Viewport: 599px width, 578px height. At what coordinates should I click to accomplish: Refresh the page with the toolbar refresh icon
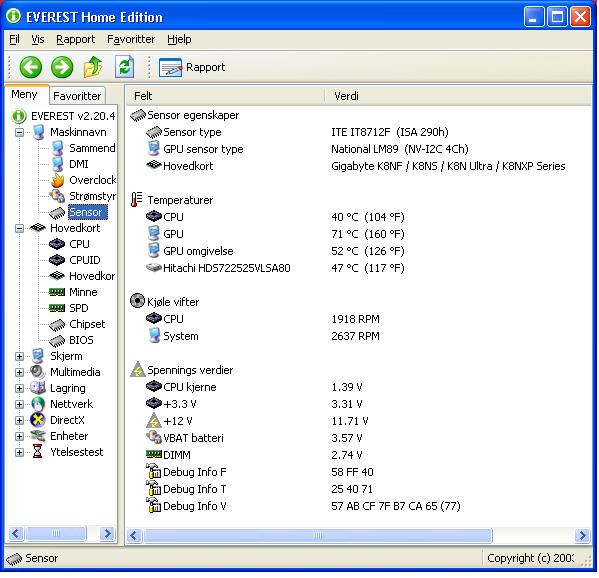(x=125, y=67)
